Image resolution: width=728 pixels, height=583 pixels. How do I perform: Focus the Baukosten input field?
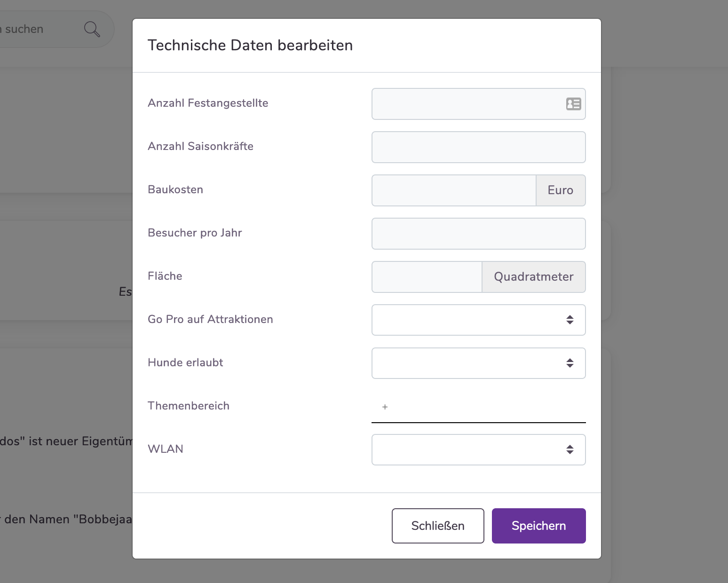click(454, 190)
